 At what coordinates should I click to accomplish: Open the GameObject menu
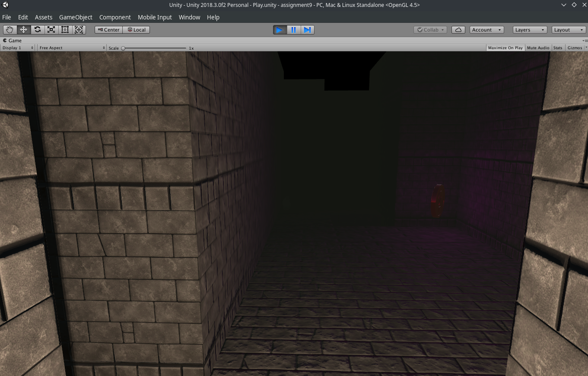76,17
